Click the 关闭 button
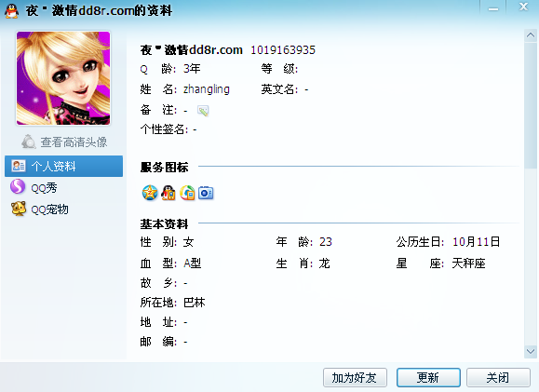 click(x=498, y=377)
